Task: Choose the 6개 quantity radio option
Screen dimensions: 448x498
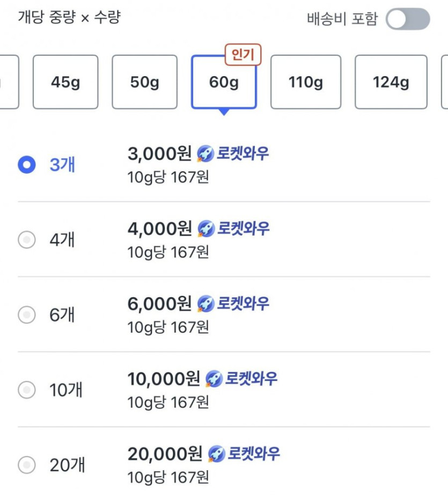Action: coord(27,315)
